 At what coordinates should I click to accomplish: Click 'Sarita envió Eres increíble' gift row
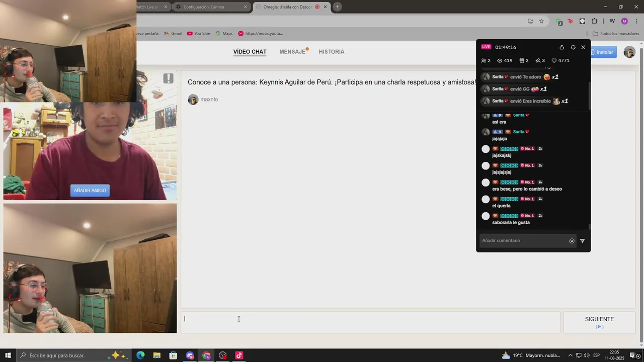tap(525, 101)
